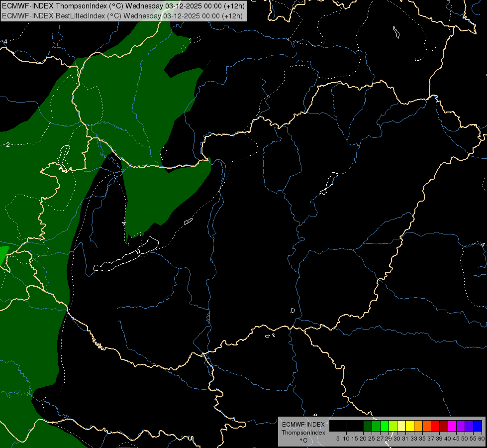Click the legend tick label 35

point(422,439)
